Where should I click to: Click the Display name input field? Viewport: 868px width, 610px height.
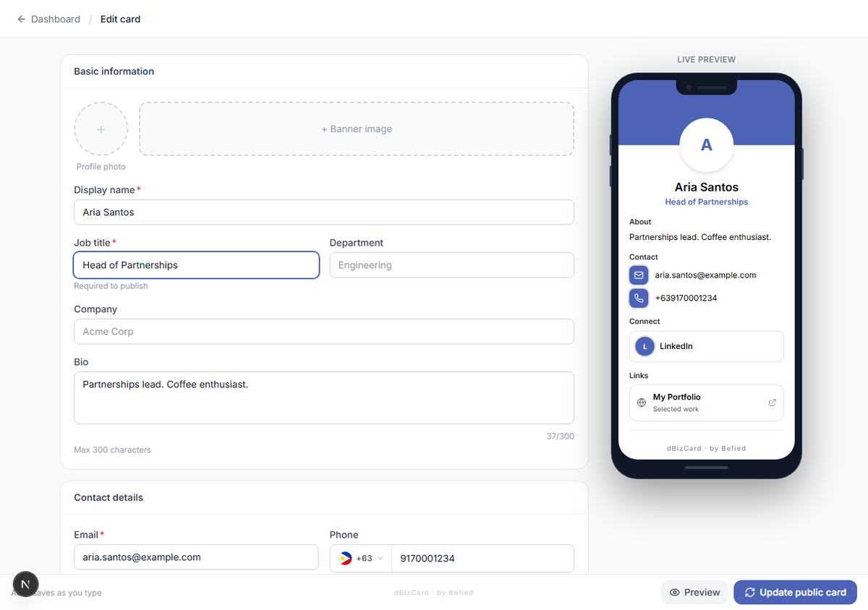point(324,212)
